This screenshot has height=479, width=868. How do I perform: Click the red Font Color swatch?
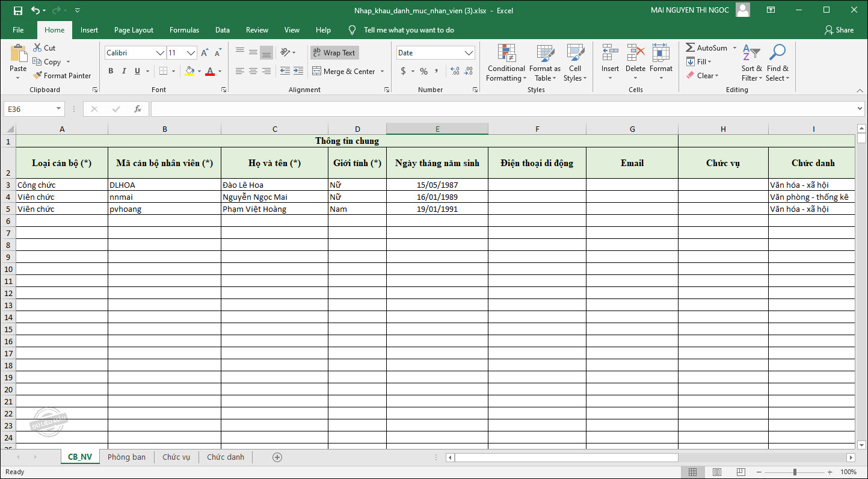coord(209,72)
